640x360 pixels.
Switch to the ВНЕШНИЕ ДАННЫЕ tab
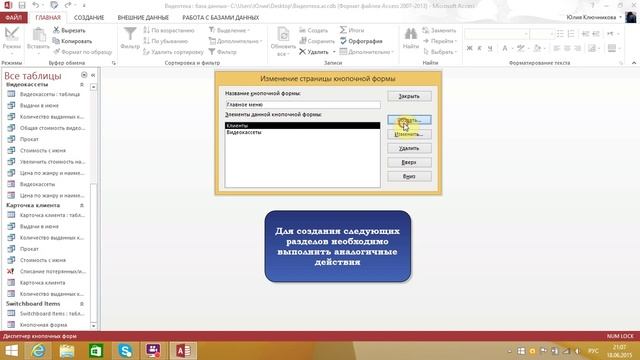(x=143, y=18)
